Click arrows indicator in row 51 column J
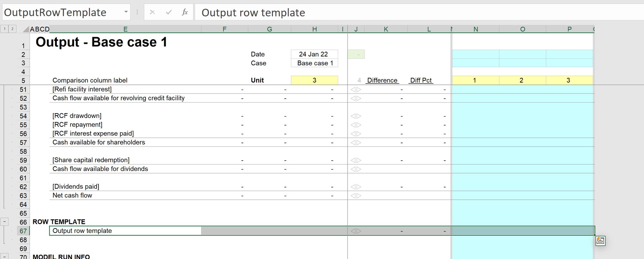 (356, 90)
